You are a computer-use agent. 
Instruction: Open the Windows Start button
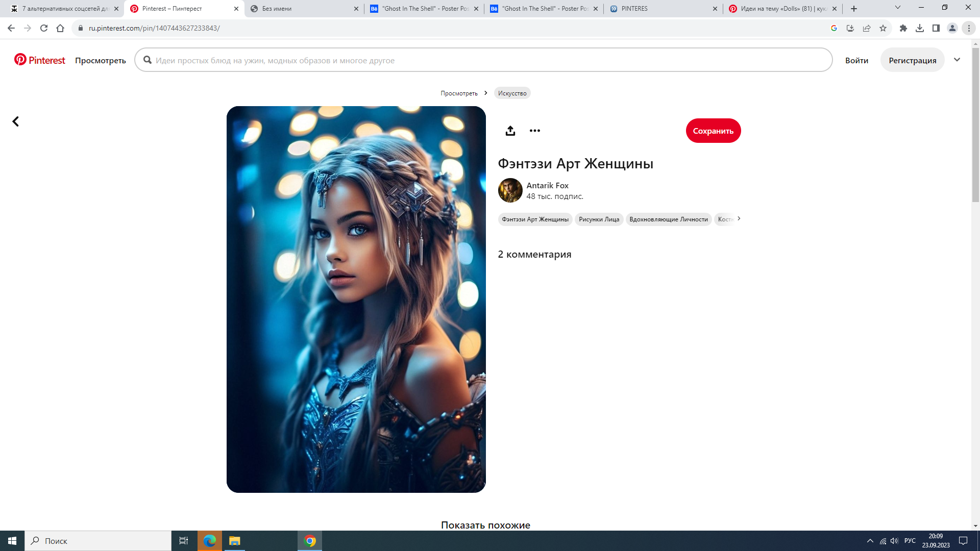tap(12, 541)
